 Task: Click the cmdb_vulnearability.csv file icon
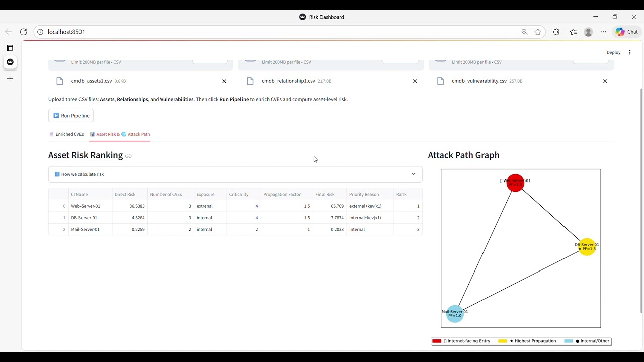pos(440,81)
